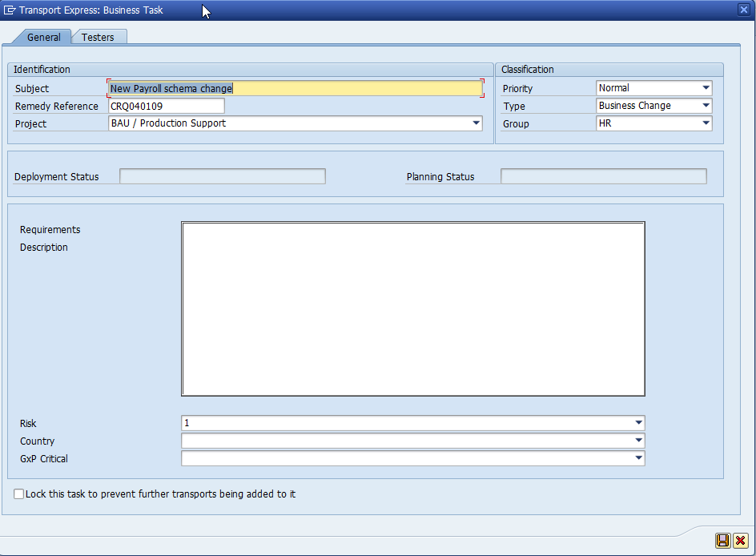Click the Remedy Reference label
The width and height of the screenshot is (756, 556).
tap(56, 106)
